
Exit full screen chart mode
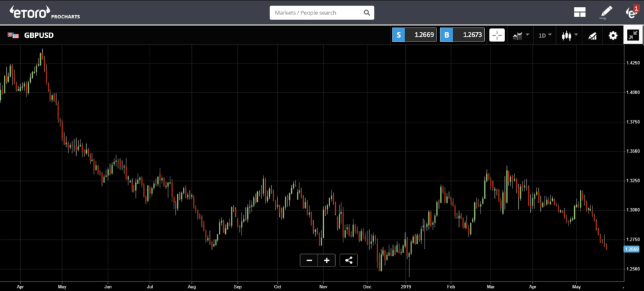click(x=633, y=35)
